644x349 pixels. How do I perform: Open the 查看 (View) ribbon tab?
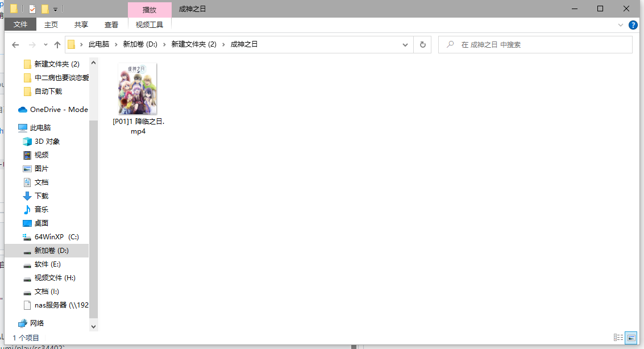tap(111, 24)
